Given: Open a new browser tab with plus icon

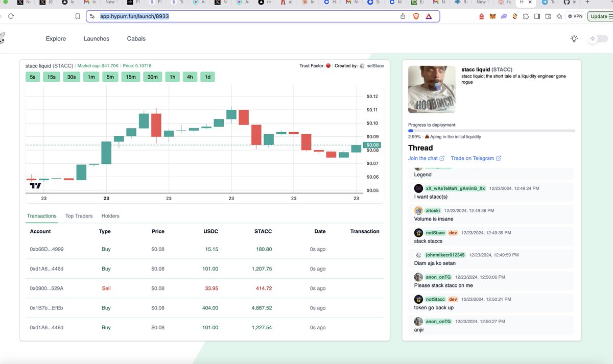Looking at the screenshot, I should [587, 3].
